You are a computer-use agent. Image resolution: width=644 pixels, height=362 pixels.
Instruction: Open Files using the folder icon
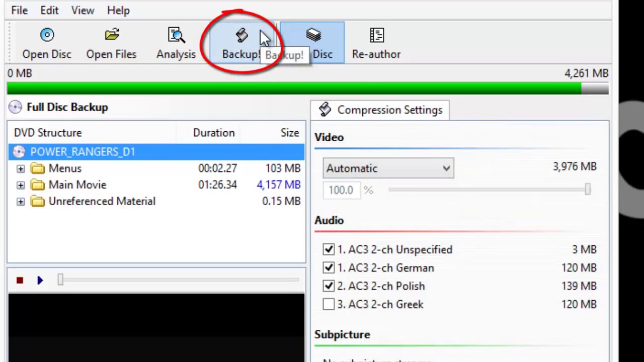[x=112, y=35]
